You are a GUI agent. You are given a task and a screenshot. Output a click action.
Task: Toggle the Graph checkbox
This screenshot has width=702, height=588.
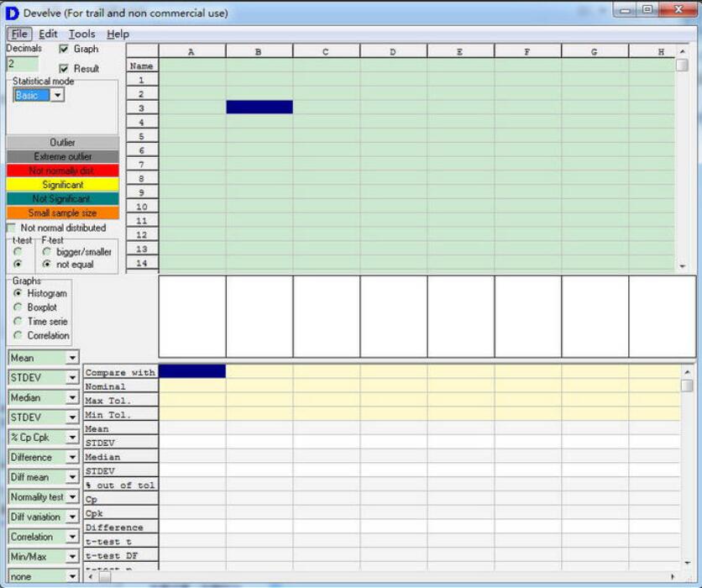tap(65, 50)
